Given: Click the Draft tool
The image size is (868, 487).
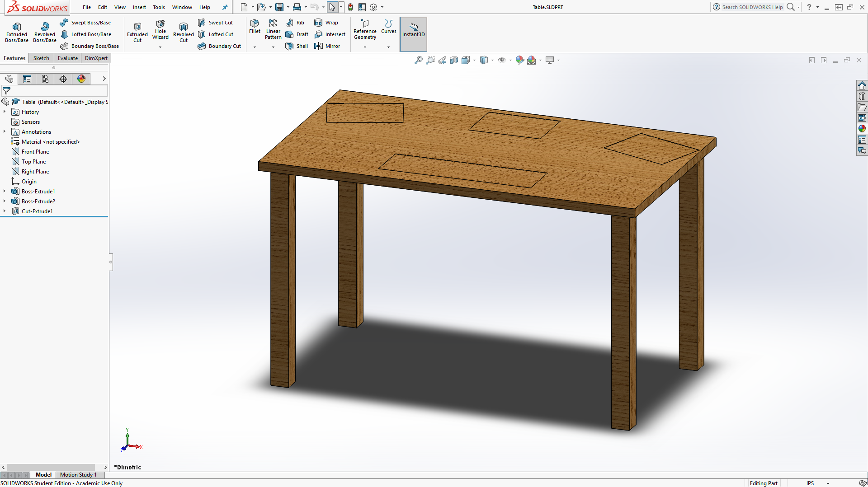Looking at the screenshot, I should (x=297, y=34).
